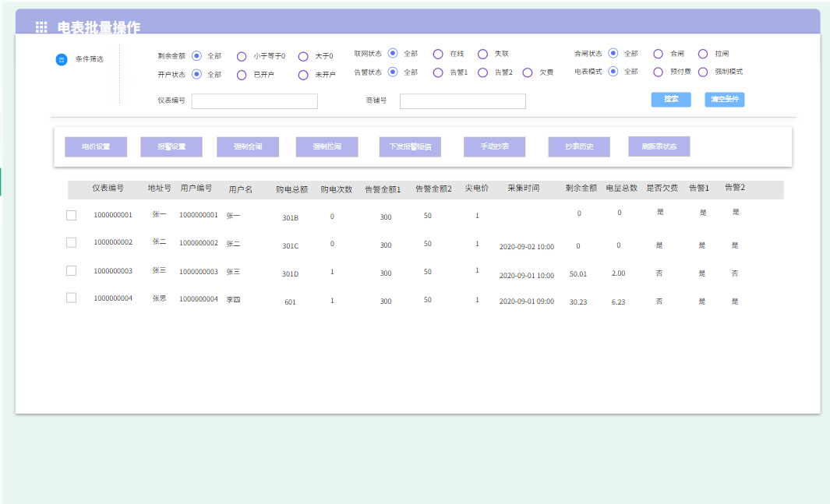View reading history via 抄表历史
Image resolution: width=830 pixels, height=504 pixels.
pyautogui.click(x=578, y=146)
